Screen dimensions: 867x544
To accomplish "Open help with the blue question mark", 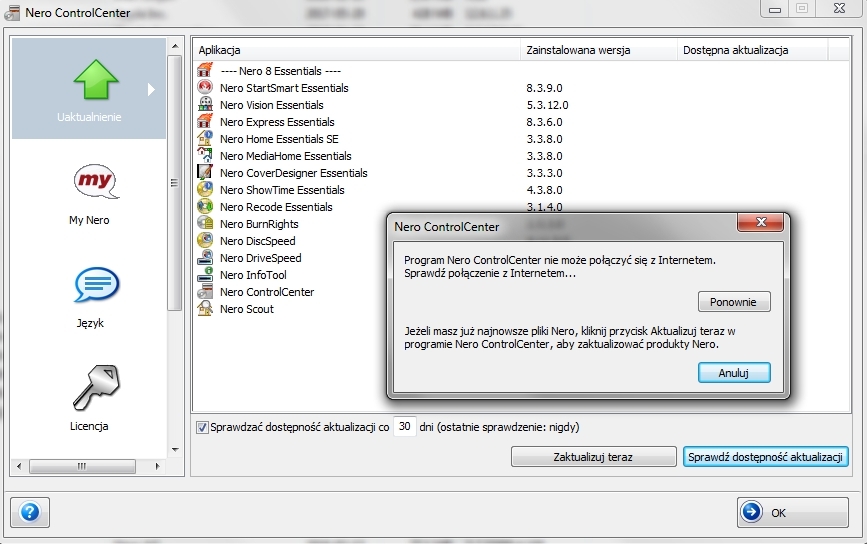I will (30, 512).
